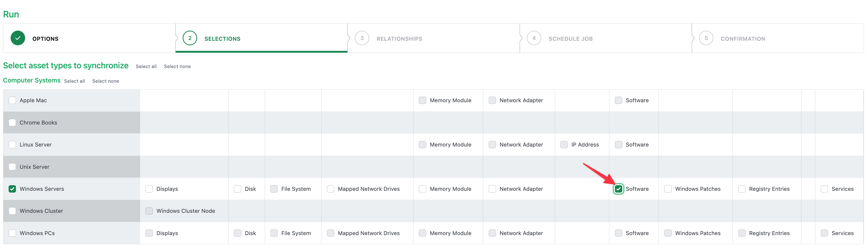868x249 pixels.
Task: Check Registry Entries for Windows PCs
Action: (x=742, y=233)
